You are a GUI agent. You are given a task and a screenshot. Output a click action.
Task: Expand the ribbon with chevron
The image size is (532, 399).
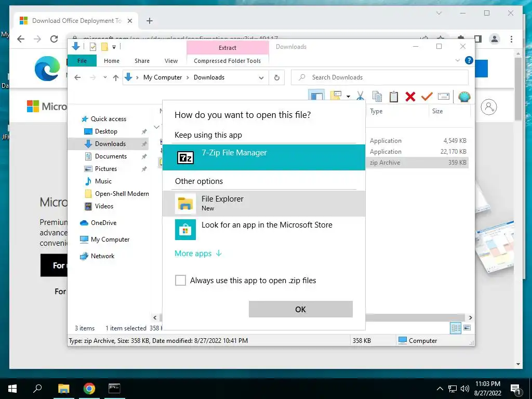point(457,60)
